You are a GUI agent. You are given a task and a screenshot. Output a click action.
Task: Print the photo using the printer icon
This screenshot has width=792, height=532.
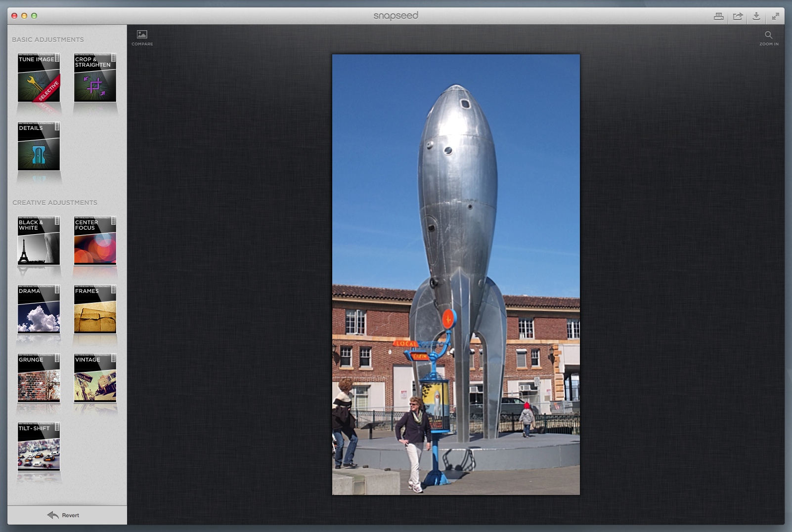click(x=718, y=16)
